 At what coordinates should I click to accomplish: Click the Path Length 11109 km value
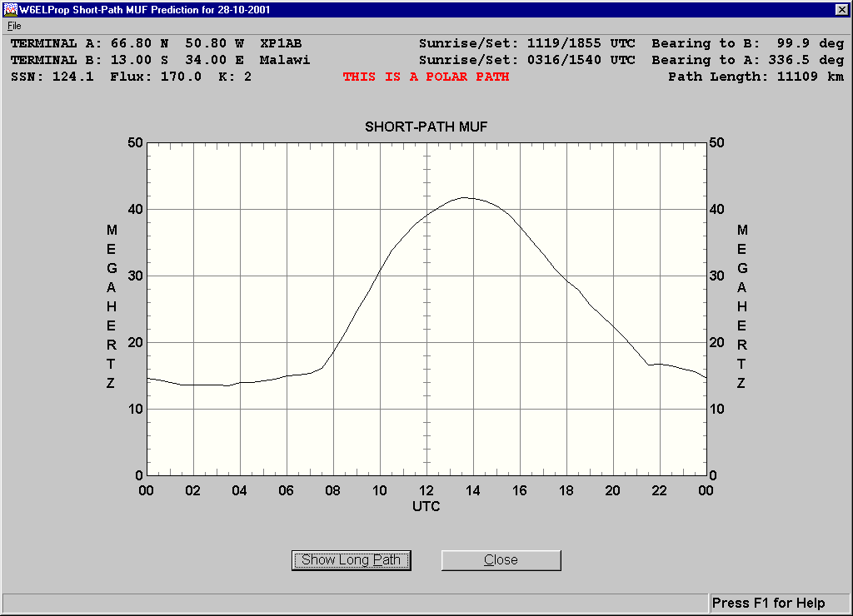point(756,77)
